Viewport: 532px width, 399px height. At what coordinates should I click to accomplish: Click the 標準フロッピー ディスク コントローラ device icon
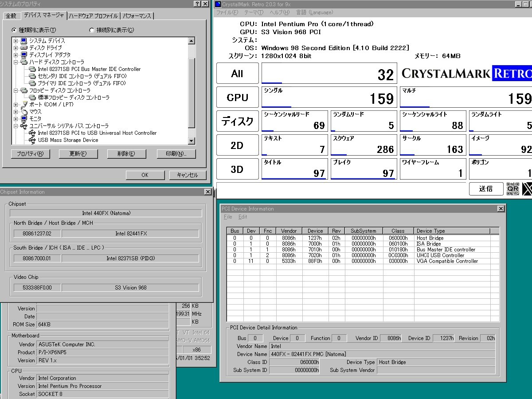click(x=32, y=98)
